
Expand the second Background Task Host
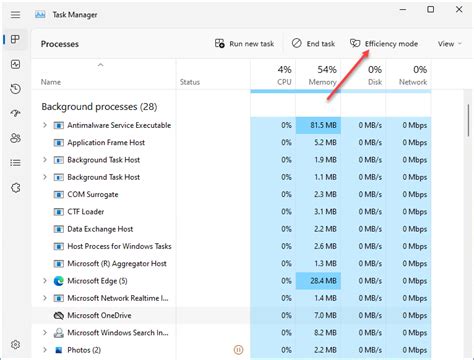45,177
